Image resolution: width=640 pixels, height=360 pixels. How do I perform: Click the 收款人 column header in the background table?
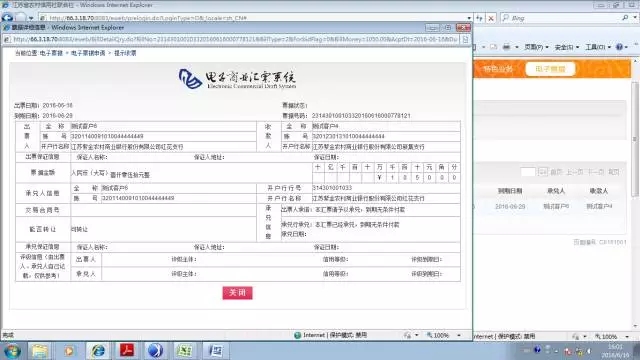click(599, 191)
